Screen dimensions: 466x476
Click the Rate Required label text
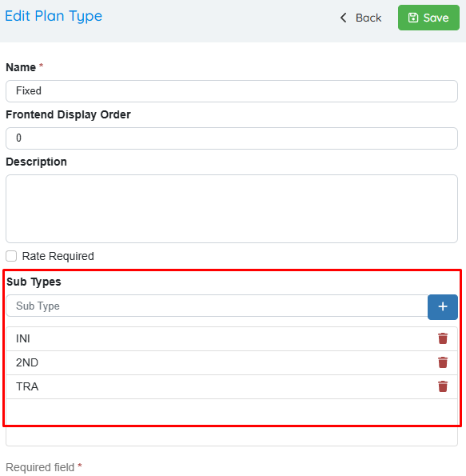58,256
